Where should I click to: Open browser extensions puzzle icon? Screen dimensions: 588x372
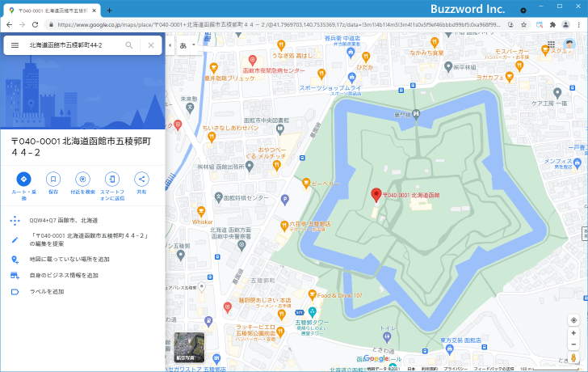552,25
